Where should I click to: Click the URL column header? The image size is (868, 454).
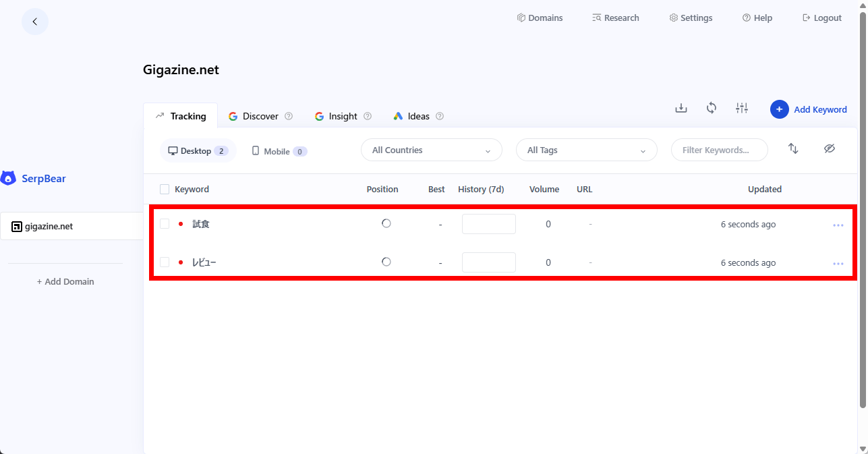[x=585, y=190]
